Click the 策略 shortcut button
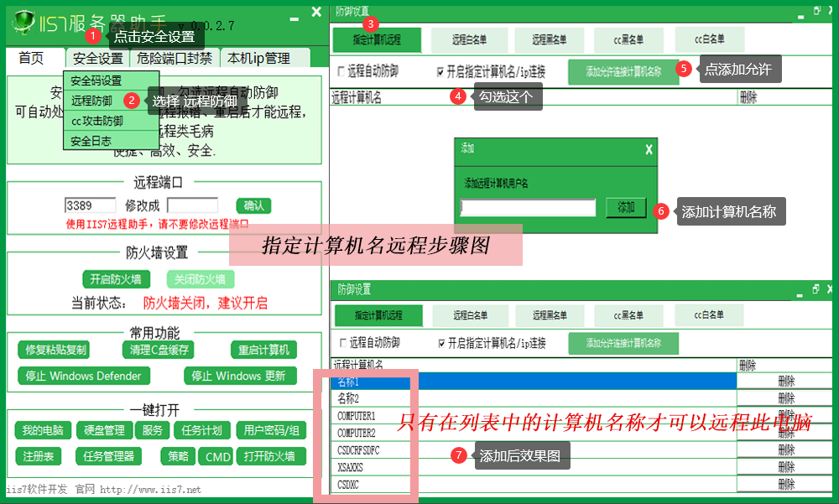This screenshot has height=504, width=839. point(178,456)
